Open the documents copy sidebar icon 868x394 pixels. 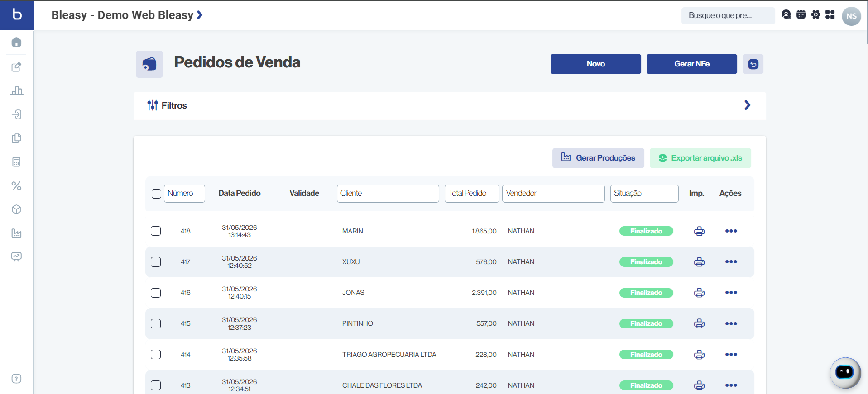16,138
